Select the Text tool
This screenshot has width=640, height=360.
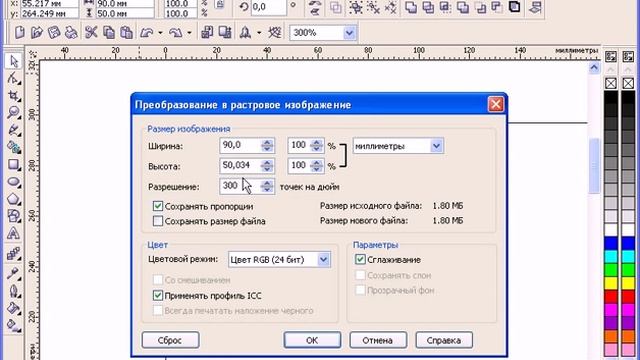click(13, 233)
